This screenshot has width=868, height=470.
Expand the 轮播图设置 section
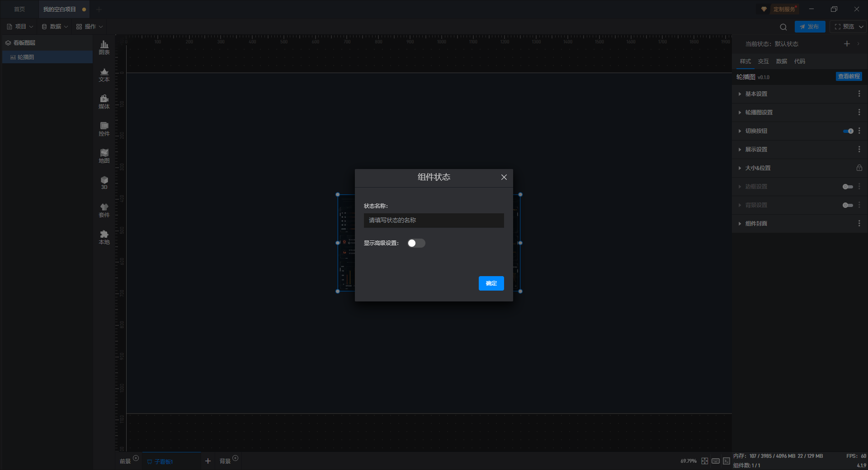[x=759, y=113]
